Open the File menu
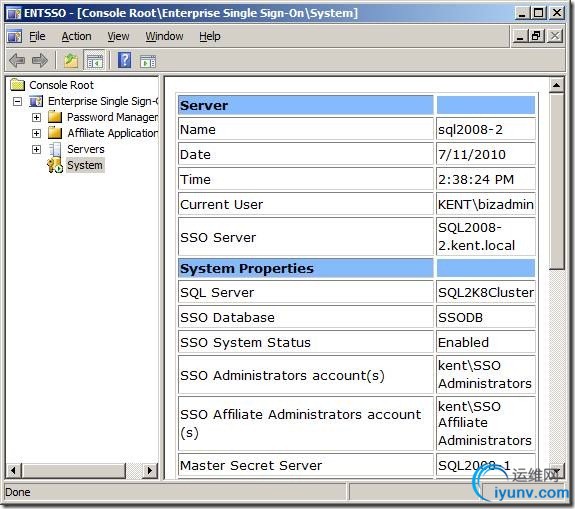Screen dimensions: 575x509 (x=37, y=36)
